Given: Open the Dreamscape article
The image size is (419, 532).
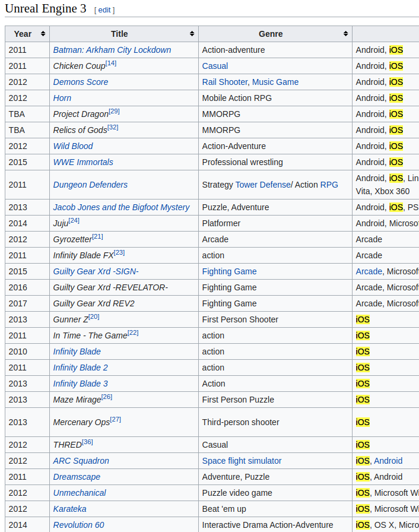Looking at the screenshot, I should point(77,477).
